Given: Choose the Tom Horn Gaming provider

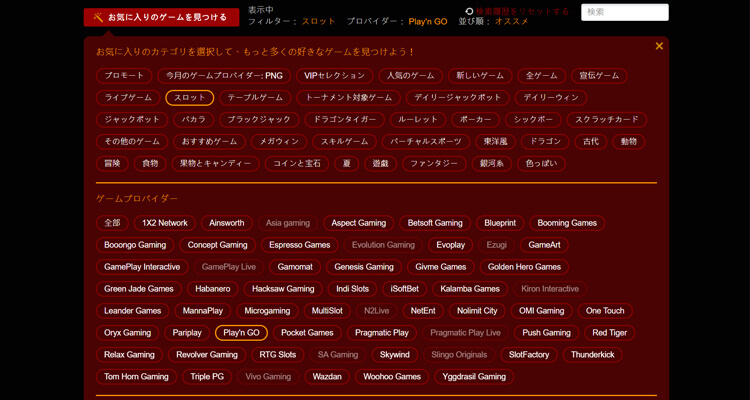Looking at the screenshot, I should tap(136, 377).
